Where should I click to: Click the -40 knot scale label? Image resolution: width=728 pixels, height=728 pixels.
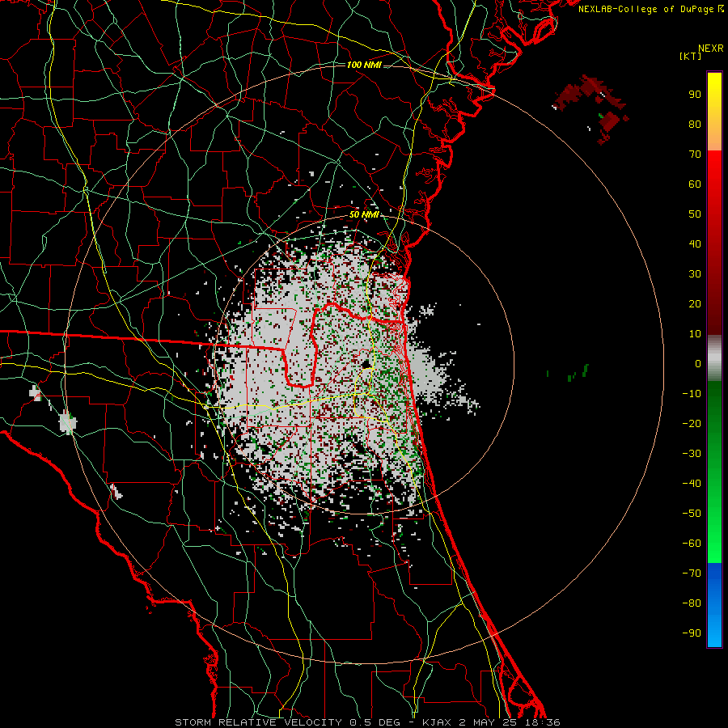(x=692, y=484)
